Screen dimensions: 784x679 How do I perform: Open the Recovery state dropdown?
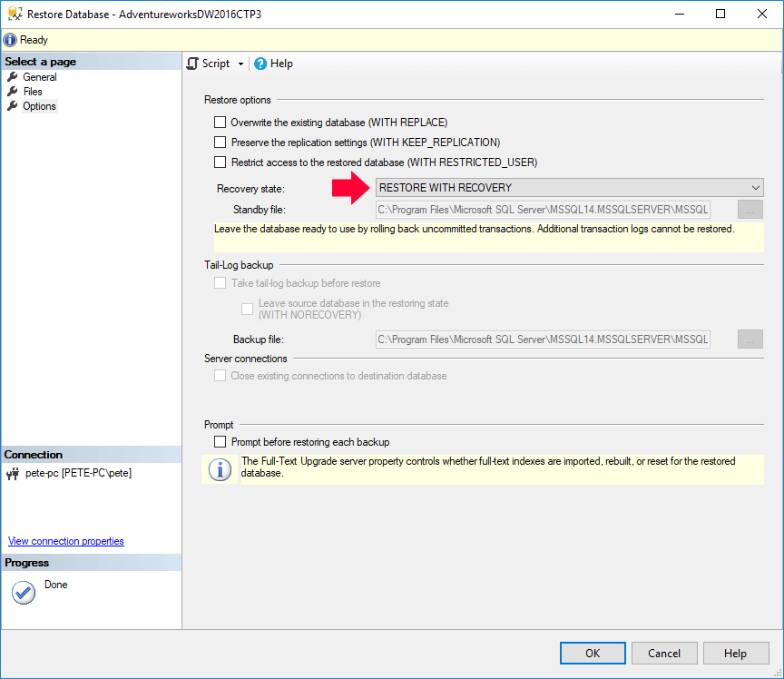tap(570, 188)
